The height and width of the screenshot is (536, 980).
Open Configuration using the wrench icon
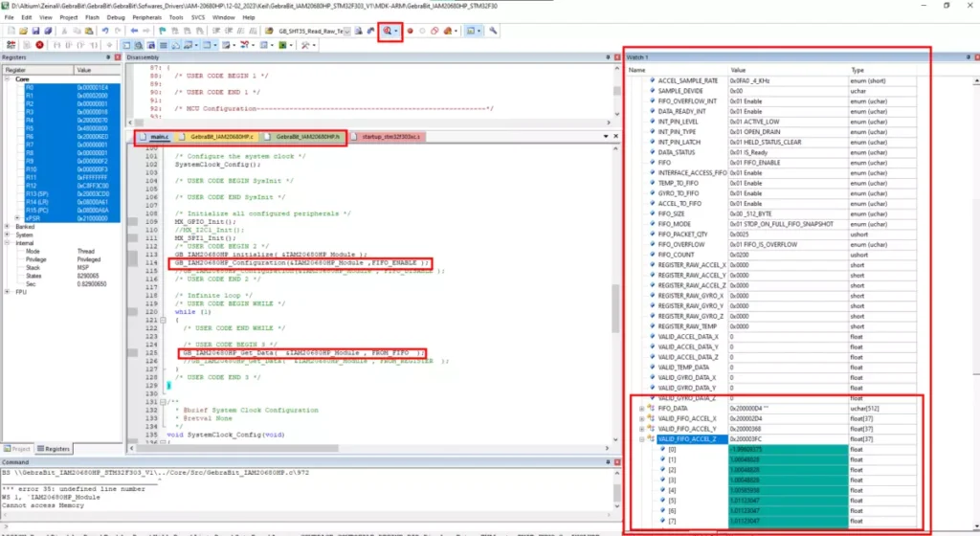493,31
